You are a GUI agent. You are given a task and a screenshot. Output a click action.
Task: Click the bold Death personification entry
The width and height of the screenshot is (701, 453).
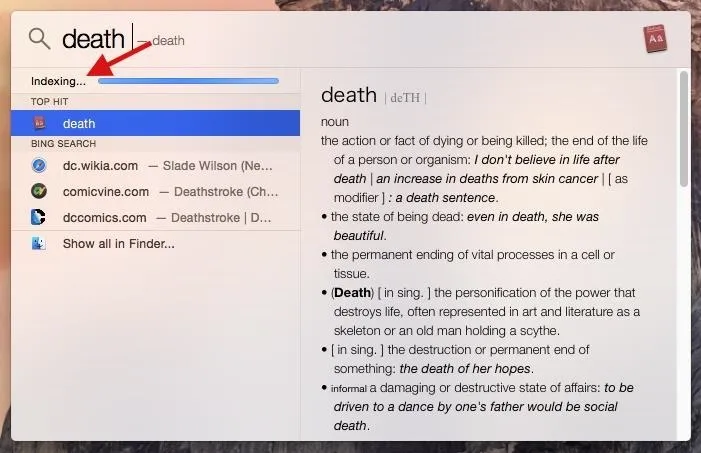(353, 292)
